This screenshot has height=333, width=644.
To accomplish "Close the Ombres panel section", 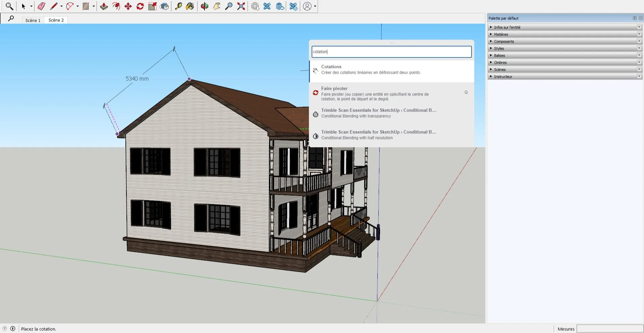I will tap(639, 62).
